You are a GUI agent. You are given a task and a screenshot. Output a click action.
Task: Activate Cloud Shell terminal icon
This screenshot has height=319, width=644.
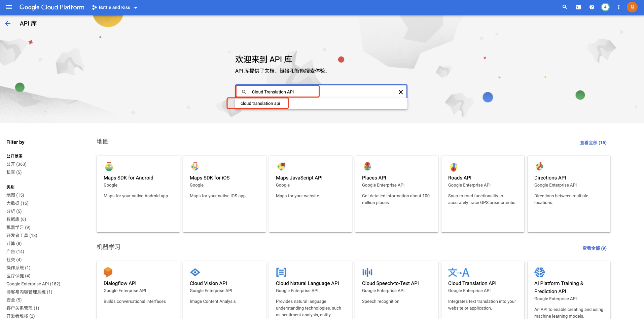coord(578,7)
